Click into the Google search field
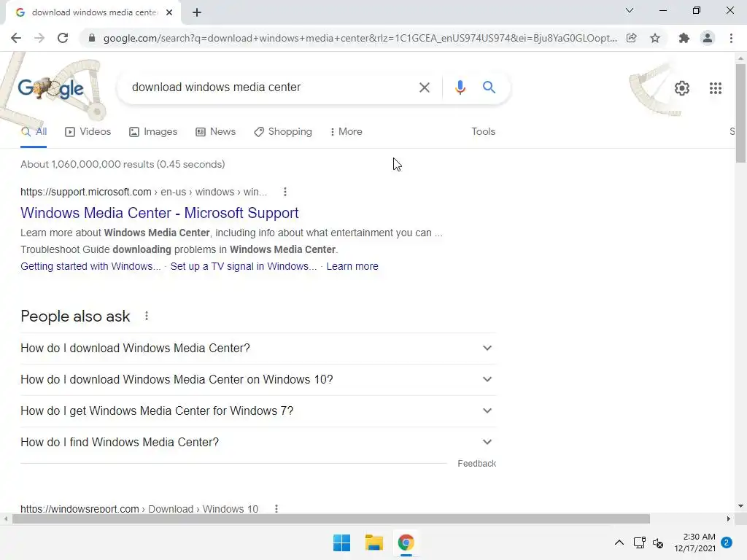This screenshot has height=560, width=747. 271,87
